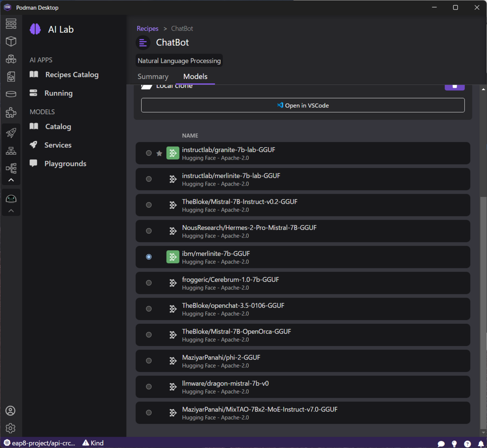Click scrollbar up arrow

[x=483, y=89]
